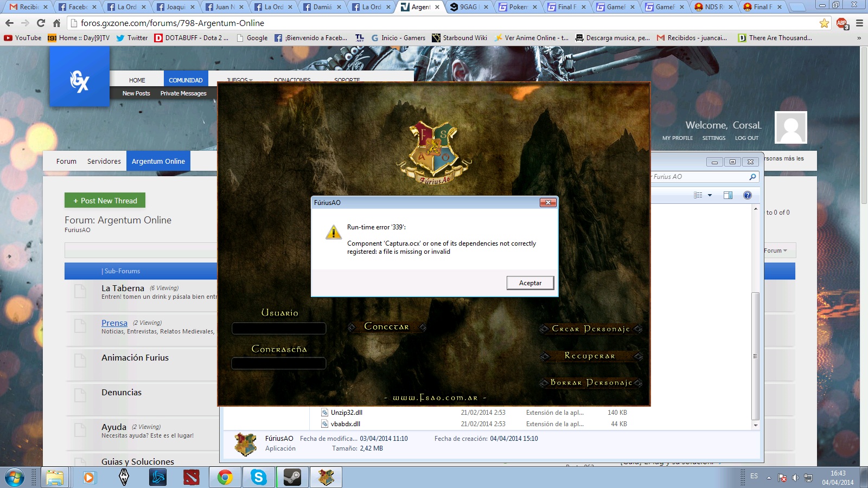Viewport: 868px width, 488px height.
Task: Click Aceptar in the FúriusAO error dialog
Action: [530, 283]
